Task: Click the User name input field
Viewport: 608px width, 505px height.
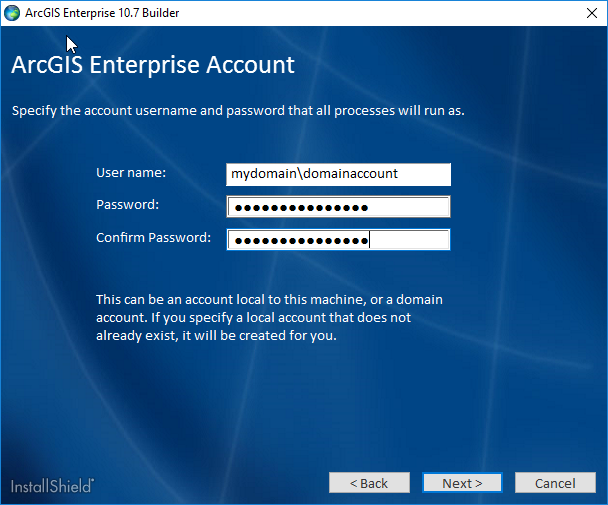Action: click(338, 174)
